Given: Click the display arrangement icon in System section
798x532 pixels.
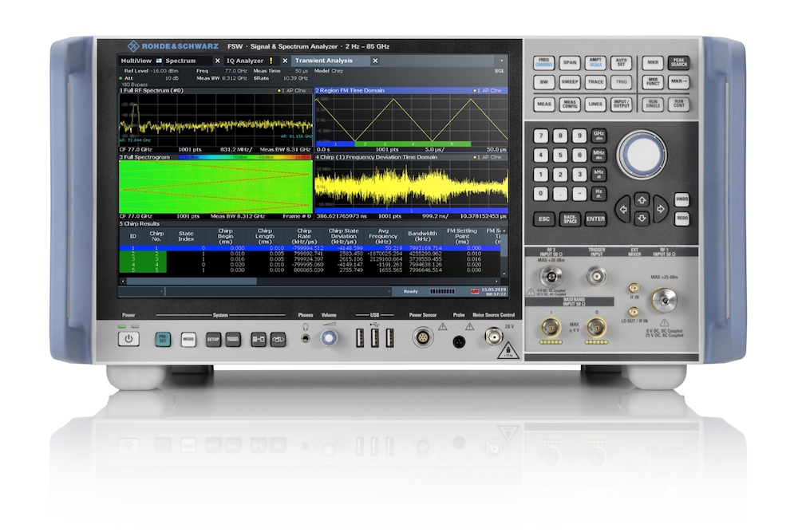Looking at the screenshot, I should [x=259, y=339].
